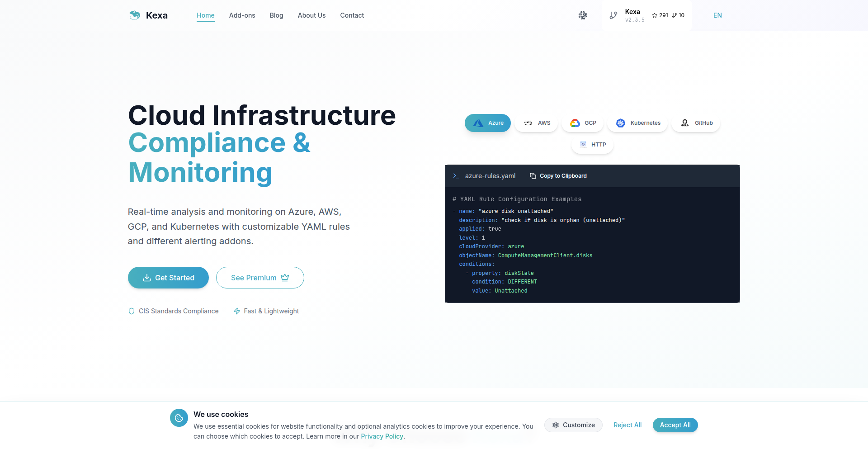Open the Add-ons page

[242, 15]
